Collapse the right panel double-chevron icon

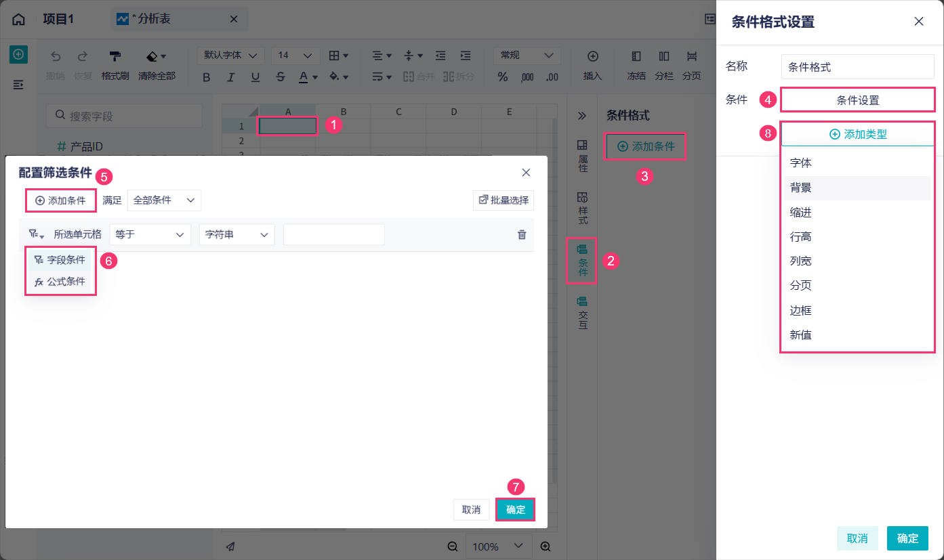pos(581,116)
